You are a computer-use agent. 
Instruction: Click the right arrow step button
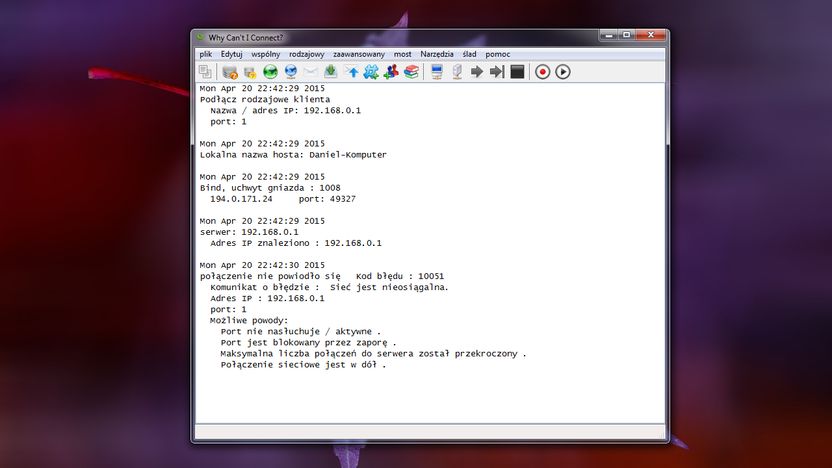[477, 72]
